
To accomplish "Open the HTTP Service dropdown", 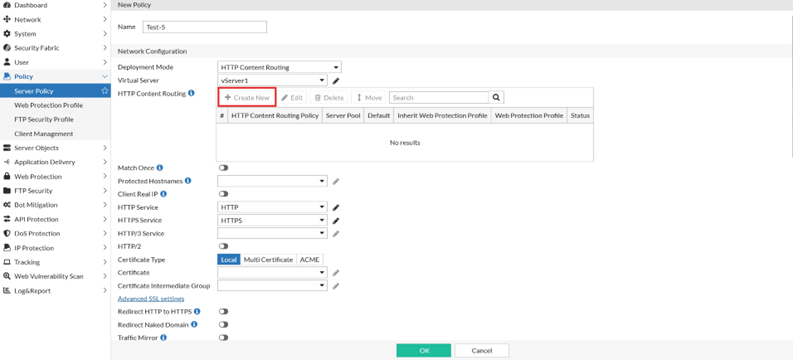I will click(273, 207).
